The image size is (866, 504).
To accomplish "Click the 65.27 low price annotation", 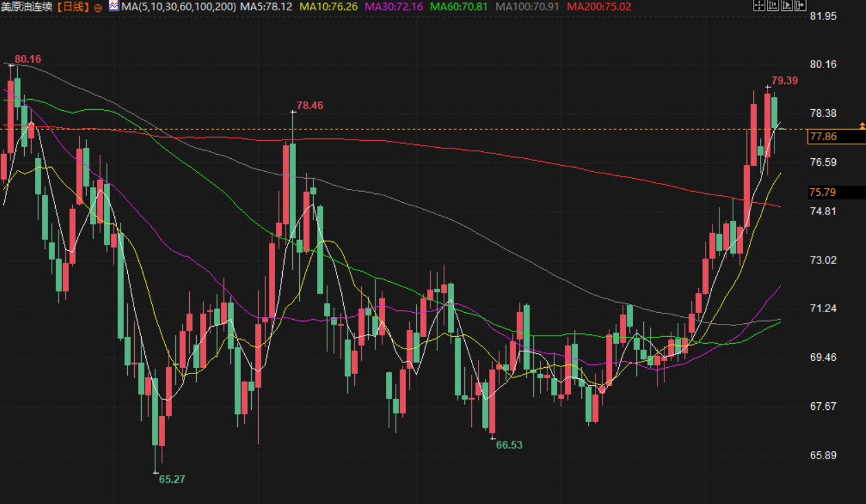I will pyautogui.click(x=172, y=479).
